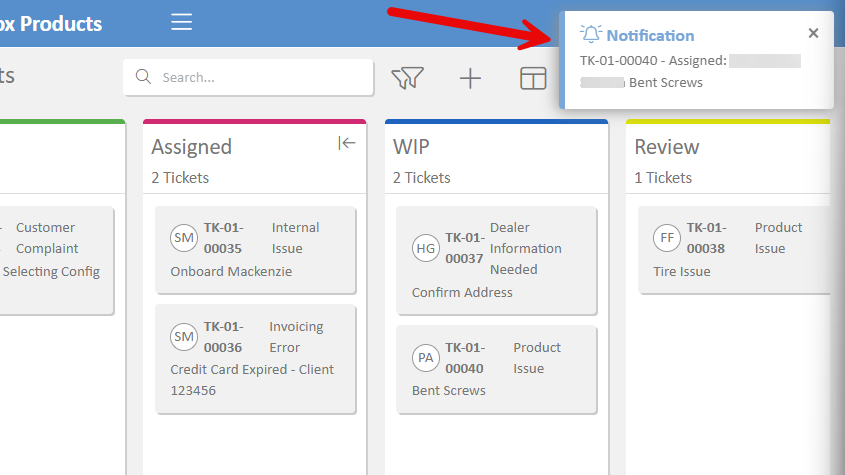Click the Notification title text
Screen dimensions: 845x475
click(650, 36)
